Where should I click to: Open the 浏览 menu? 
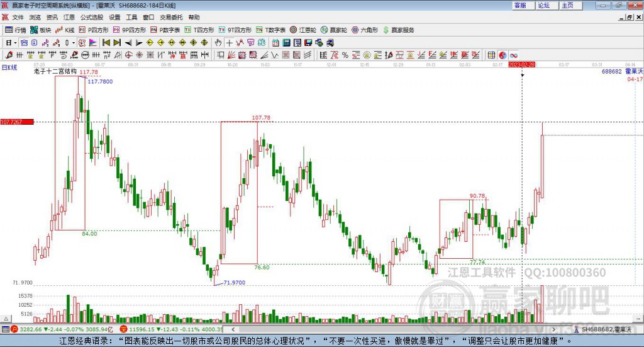(x=35, y=17)
